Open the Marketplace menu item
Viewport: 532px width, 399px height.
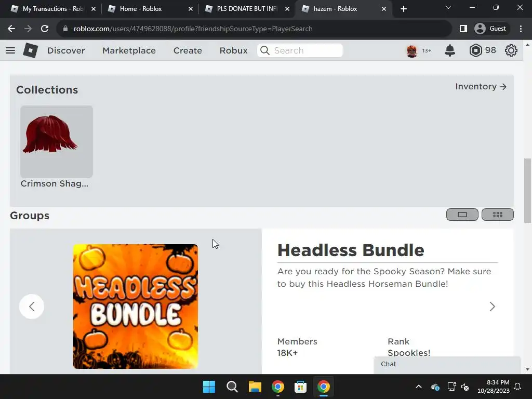pyautogui.click(x=129, y=50)
